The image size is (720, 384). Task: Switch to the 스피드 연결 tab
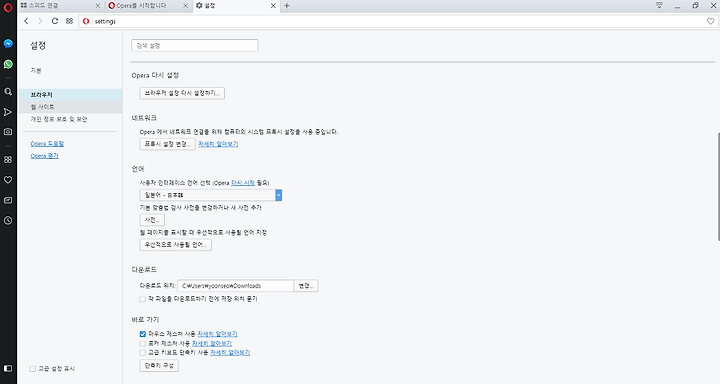(x=61, y=6)
